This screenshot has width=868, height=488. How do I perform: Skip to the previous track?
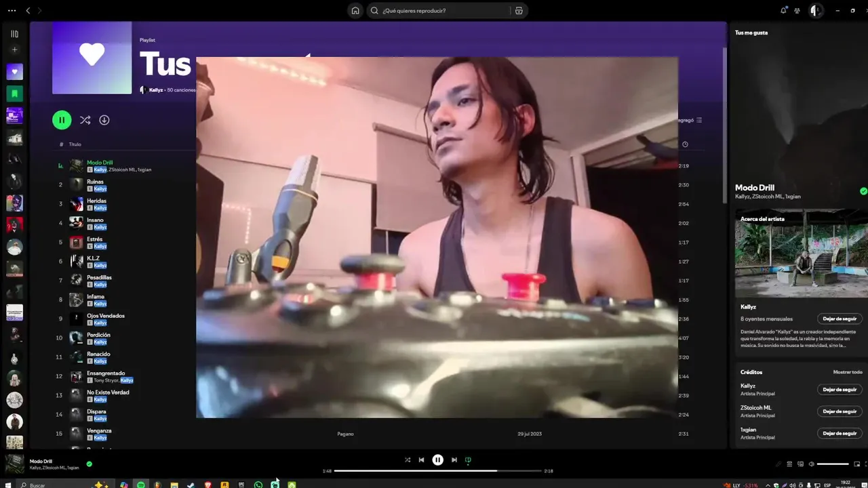421,460
